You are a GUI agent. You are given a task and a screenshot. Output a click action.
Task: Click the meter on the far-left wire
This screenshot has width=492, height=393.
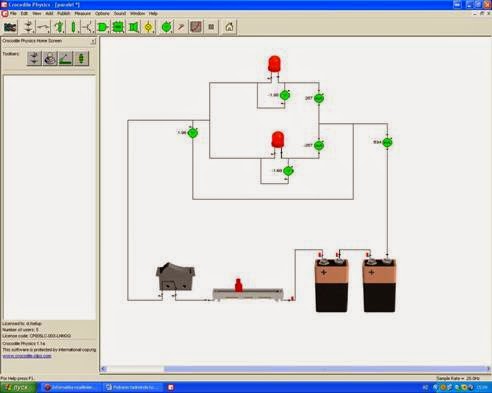click(x=192, y=133)
